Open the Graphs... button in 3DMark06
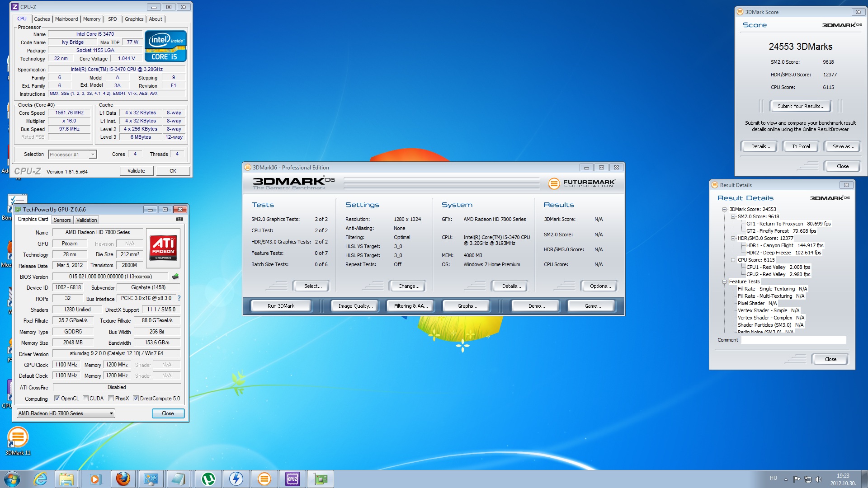 (467, 306)
